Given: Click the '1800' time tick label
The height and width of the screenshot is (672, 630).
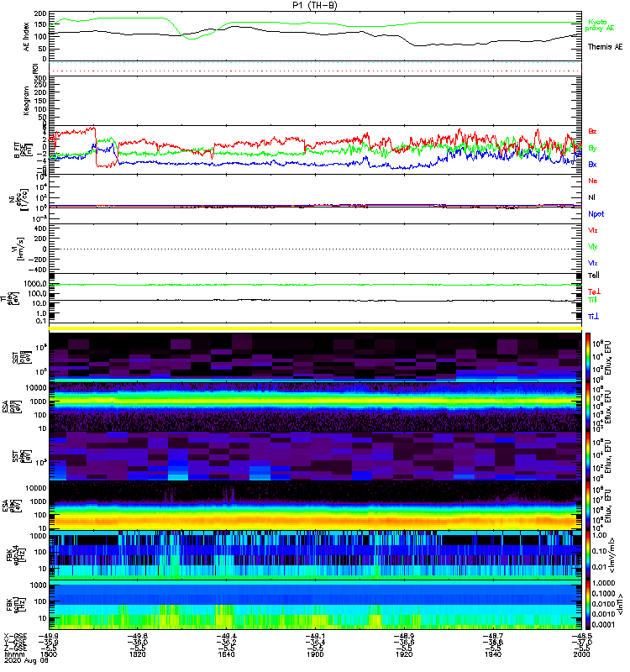Looking at the screenshot, I should tap(49, 654).
